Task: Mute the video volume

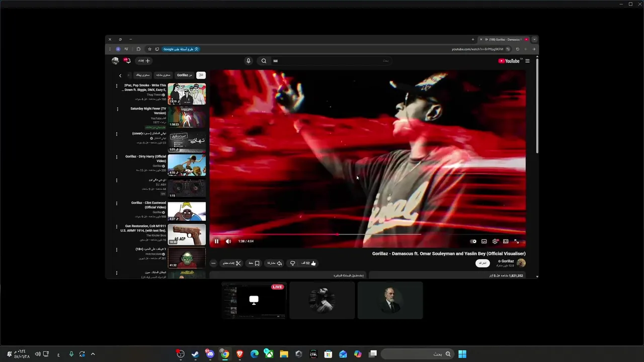Action: point(228,241)
